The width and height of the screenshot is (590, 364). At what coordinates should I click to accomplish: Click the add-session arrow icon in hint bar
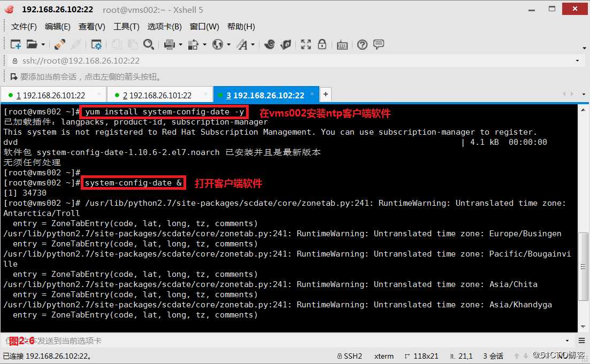point(14,77)
